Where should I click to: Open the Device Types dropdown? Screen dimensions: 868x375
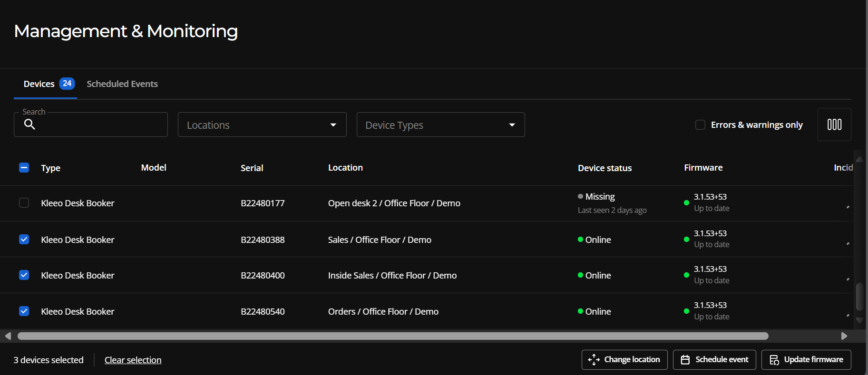point(441,125)
